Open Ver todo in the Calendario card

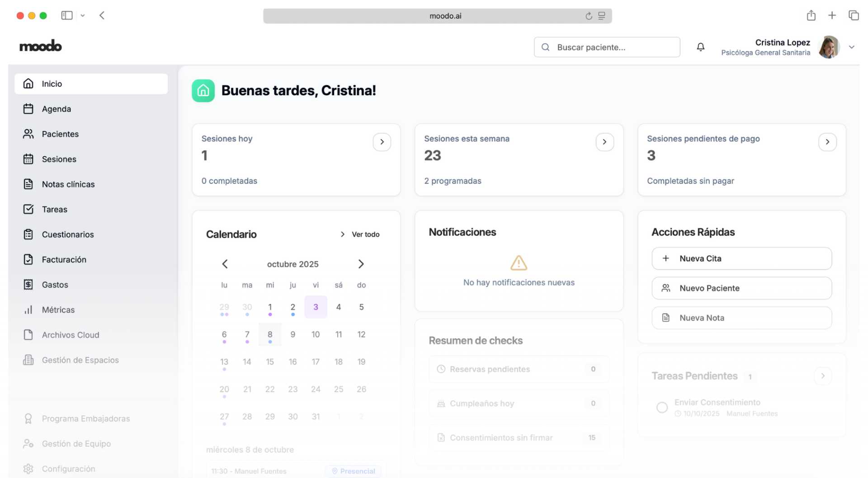[x=365, y=234]
